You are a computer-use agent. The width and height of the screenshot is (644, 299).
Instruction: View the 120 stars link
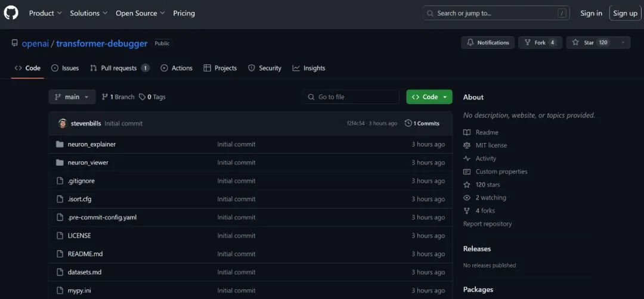pyautogui.click(x=482, y=185)
